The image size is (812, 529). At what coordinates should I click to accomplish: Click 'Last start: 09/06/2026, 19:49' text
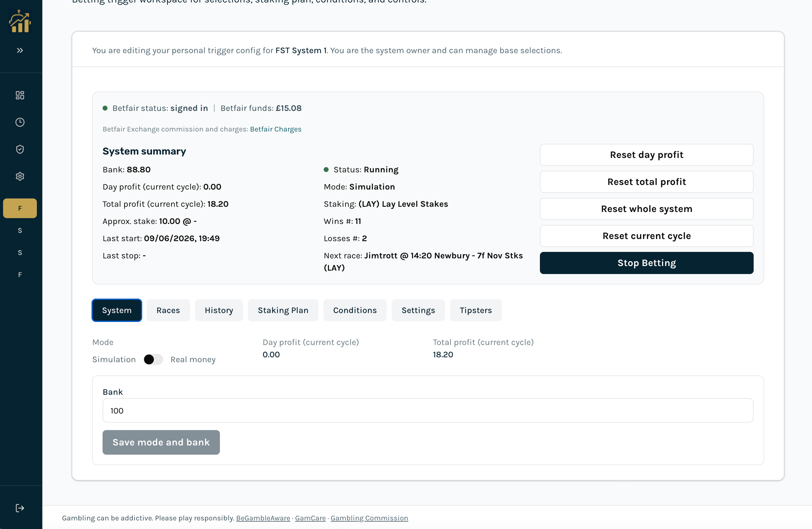point(161,239)
